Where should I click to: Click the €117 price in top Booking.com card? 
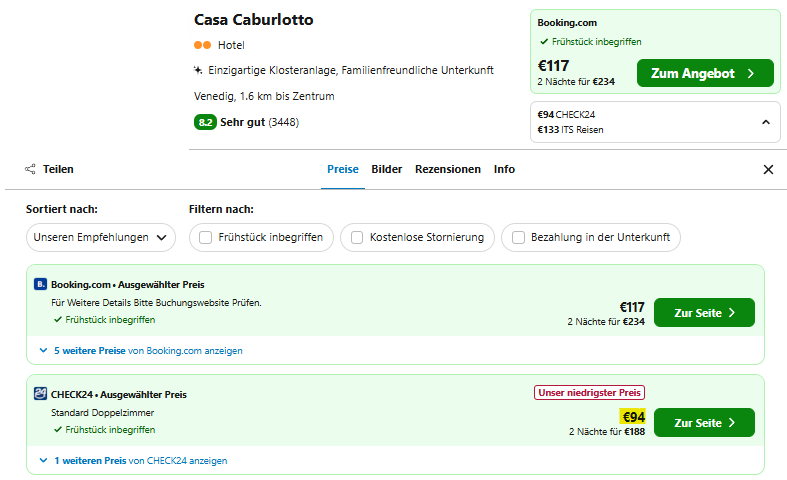pos(553,66)
